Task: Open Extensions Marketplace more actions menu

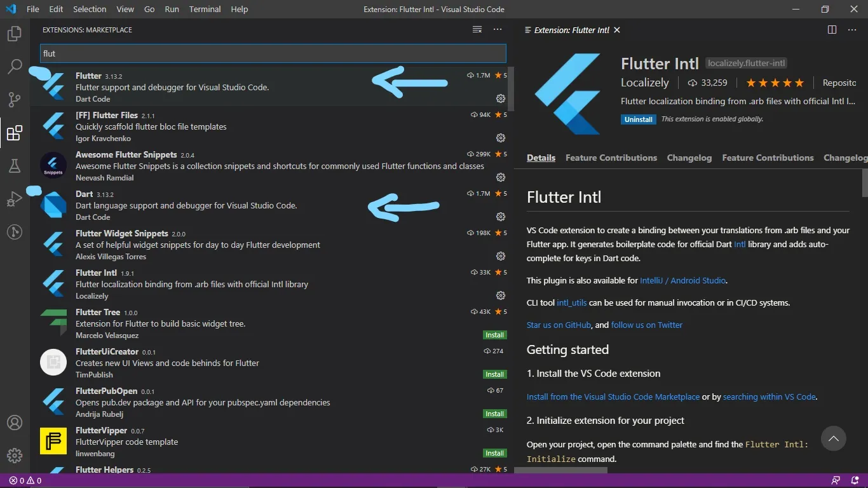Action: click(x=498, y=30)
